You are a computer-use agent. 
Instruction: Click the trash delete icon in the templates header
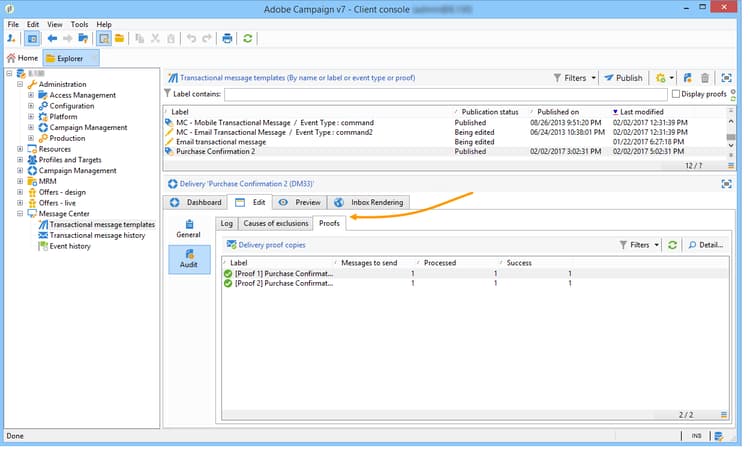point(705,78)
